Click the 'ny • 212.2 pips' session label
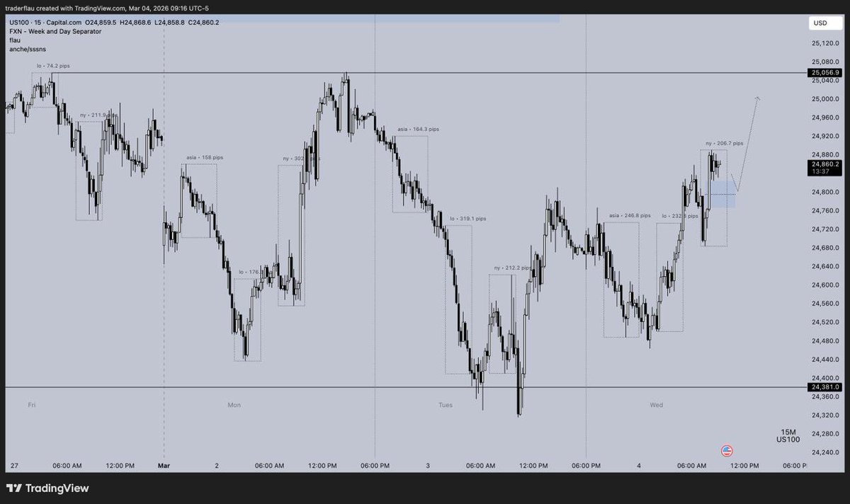Screen dimensions: 850x504 [x=511, y=268]
